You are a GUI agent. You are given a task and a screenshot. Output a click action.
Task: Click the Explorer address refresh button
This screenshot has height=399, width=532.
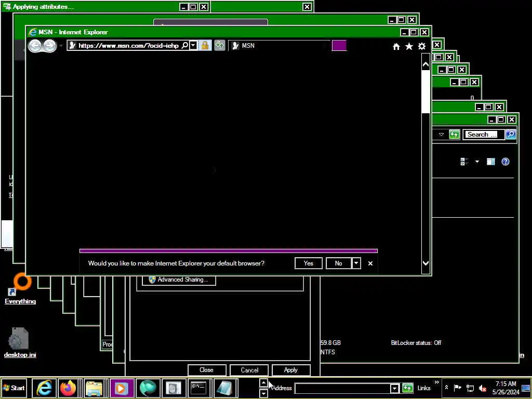(x=454, y=135)
